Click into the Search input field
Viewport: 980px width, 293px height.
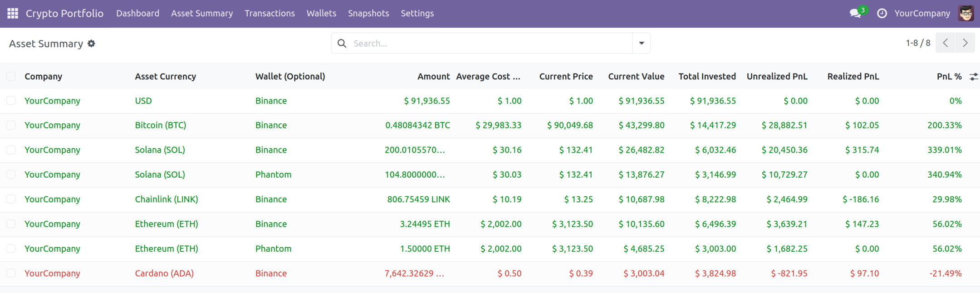point(490,44)
